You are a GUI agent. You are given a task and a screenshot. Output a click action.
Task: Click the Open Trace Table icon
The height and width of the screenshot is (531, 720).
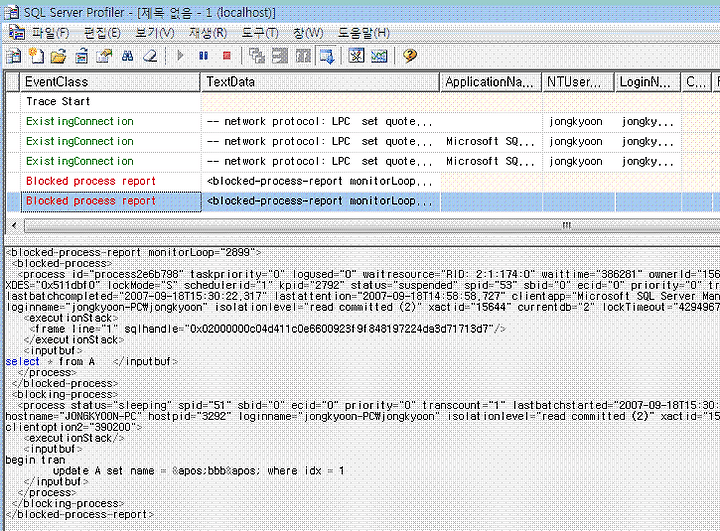tap(81, 56)
